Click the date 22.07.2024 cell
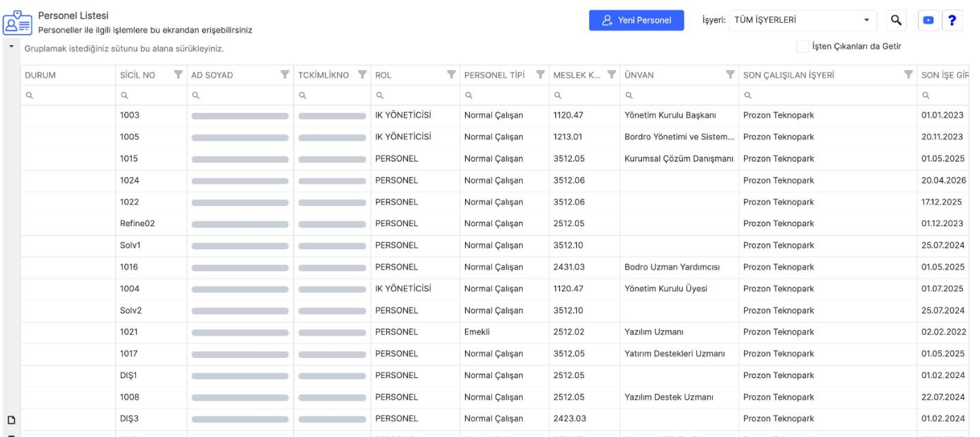 point(943,397)
